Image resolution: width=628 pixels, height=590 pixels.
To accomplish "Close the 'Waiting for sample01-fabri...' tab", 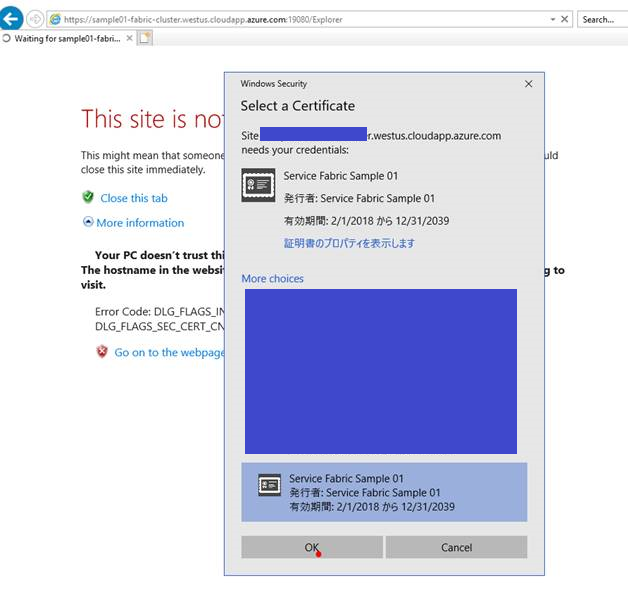I will click(x=129, y=38).
